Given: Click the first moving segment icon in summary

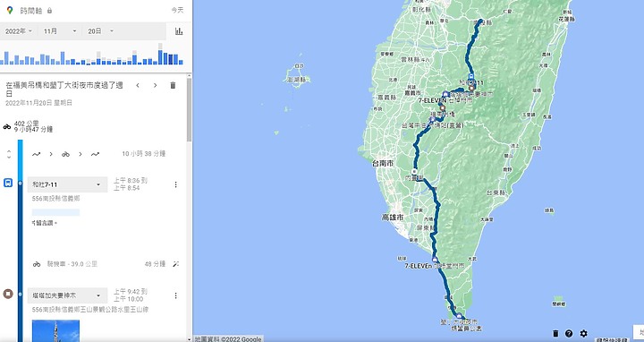Looking at the screenshot, I should (37, 154).
